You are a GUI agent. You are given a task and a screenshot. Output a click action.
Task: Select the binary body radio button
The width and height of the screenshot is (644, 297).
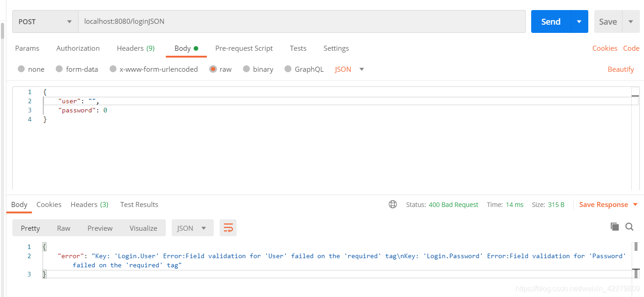coord(247,69)
